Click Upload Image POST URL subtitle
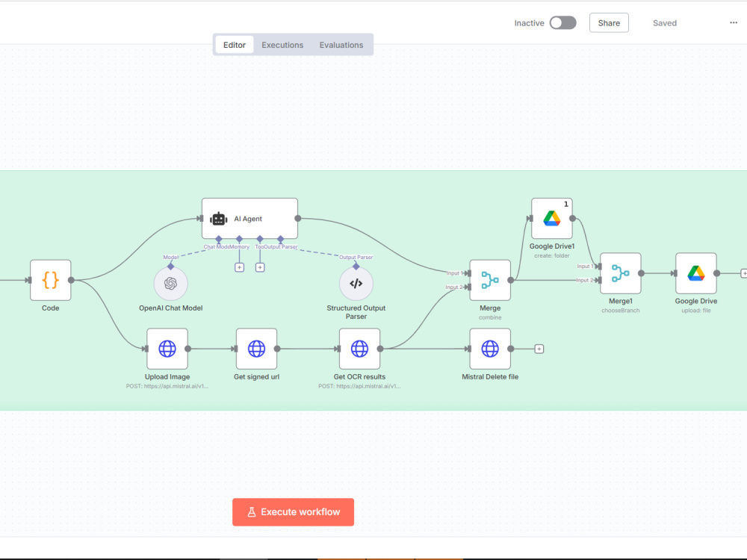This screenshot has height=560, width=747. (167, 386)
